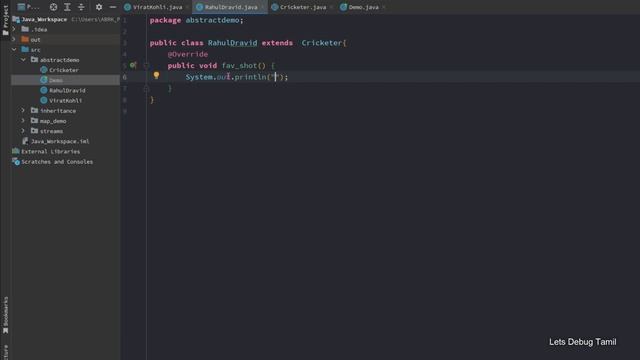Image resolution: width=640 pixels, height=360 pixels.
Task: Click the Cricketer superclass name in code
Action: point(322,43)
